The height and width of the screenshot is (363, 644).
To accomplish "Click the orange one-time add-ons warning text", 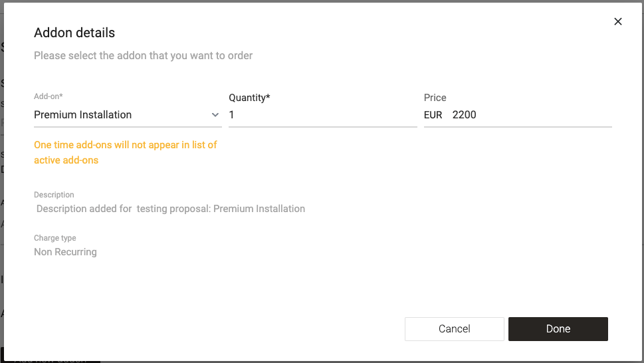I will pyautogui.click(x=126, y=152).
